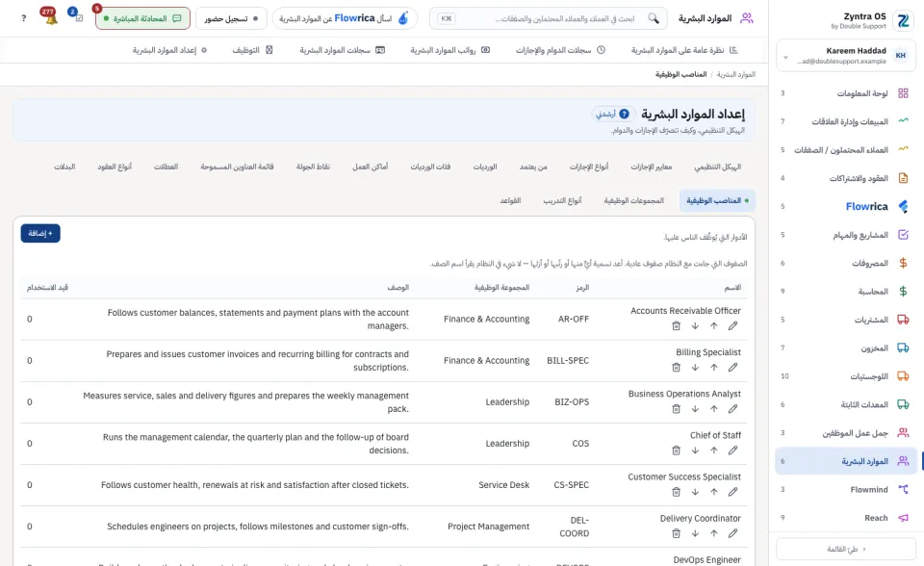Open لوحة المعلومات in the sidebar

pyautogui.click(x=846, y=93)
